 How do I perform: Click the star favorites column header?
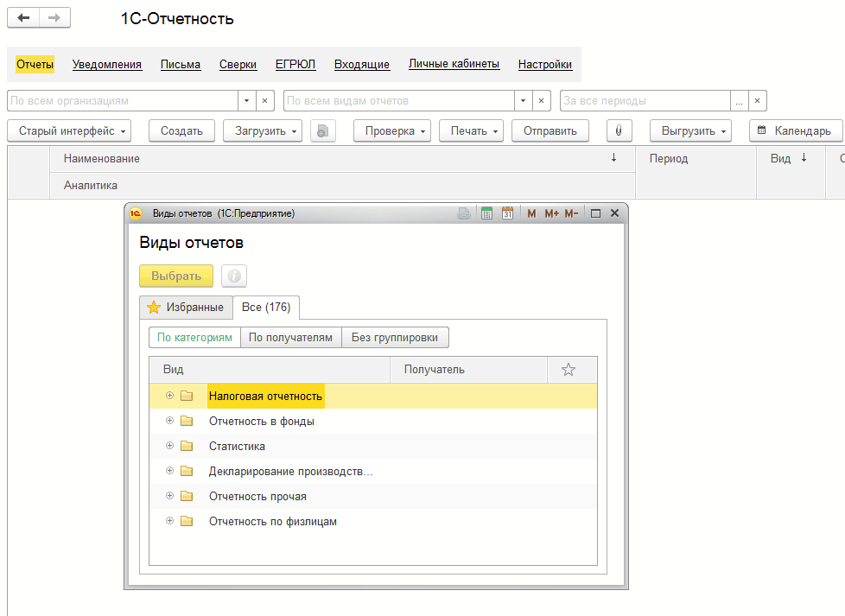[568, 370]
